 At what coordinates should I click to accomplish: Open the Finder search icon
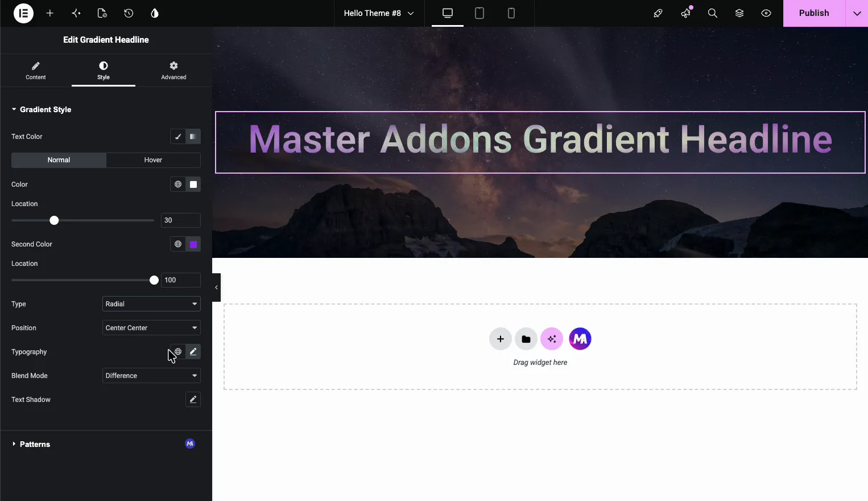coord(712,13)
